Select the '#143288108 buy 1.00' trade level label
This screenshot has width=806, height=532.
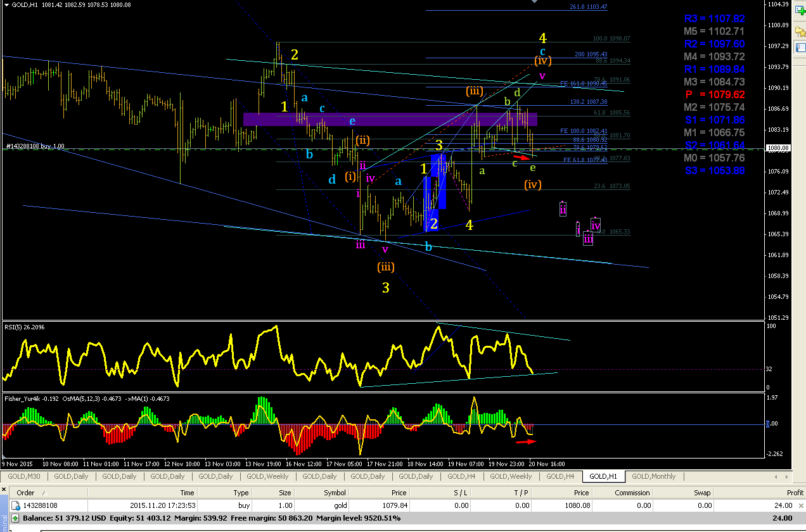[35, 146]
